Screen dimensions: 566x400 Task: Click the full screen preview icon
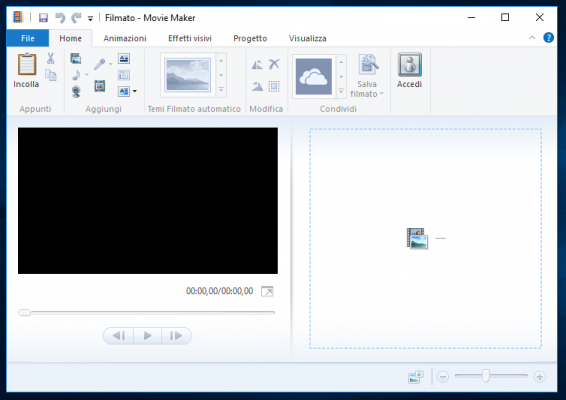click(267, 291)
